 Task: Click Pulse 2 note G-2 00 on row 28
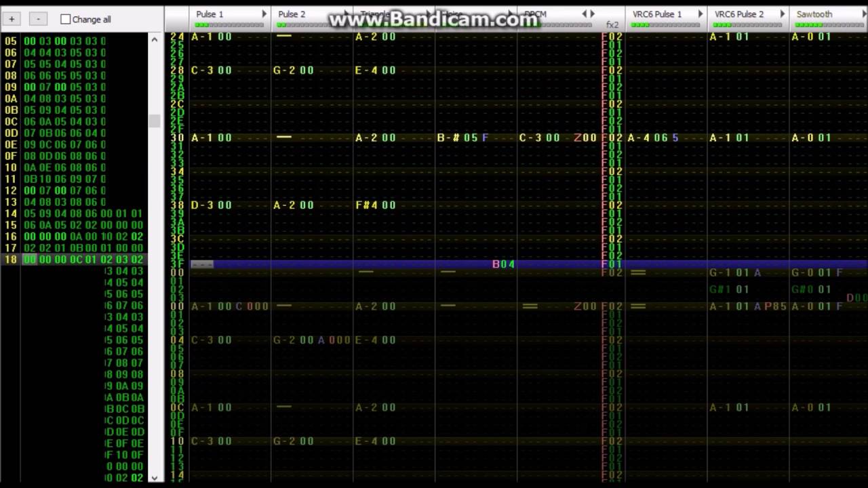[x=294, y=70]
